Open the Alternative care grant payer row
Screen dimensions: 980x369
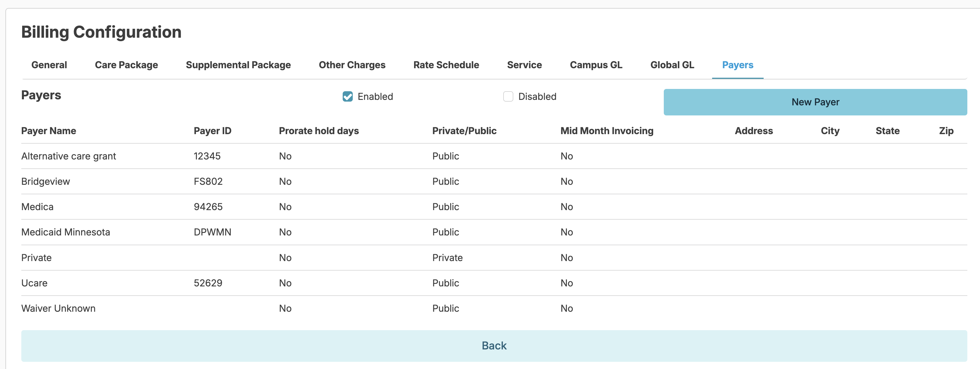click(68, 156)
